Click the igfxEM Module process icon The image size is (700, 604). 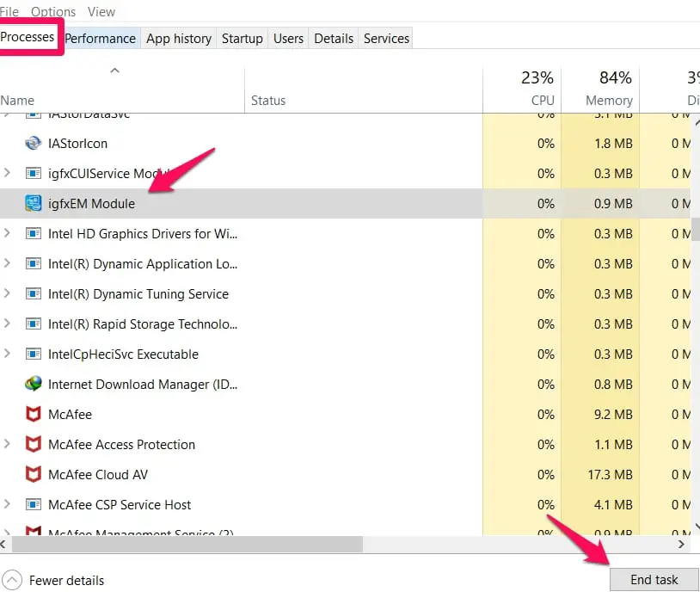pos(33,203)
